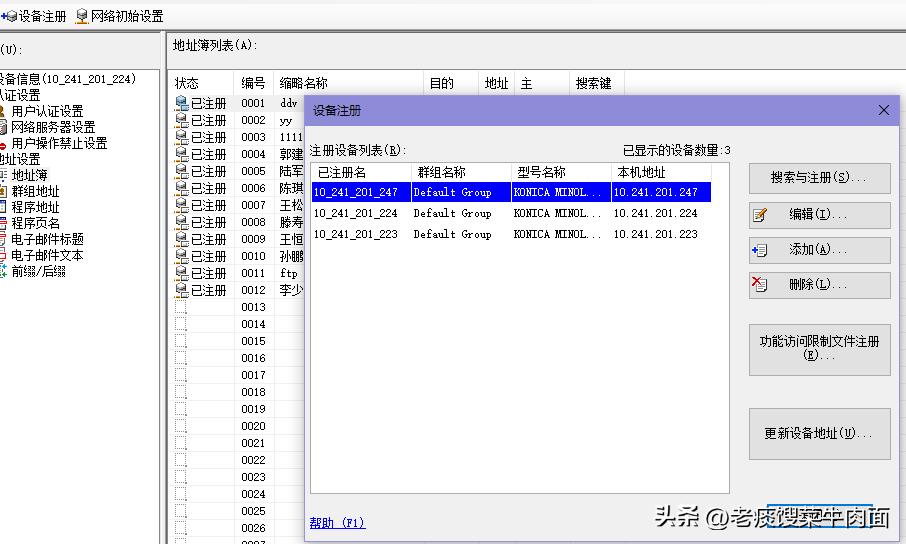Click the registered icon of row 0011

pos(181,273)
